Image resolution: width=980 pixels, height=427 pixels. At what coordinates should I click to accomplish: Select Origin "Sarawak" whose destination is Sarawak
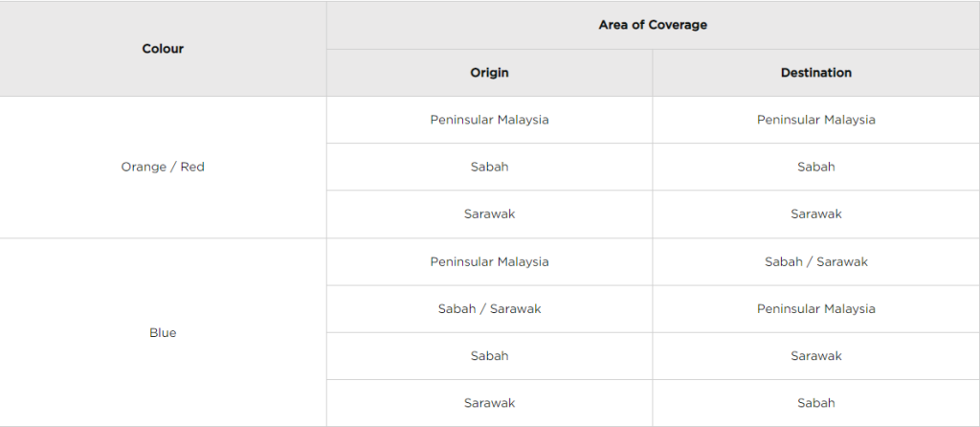tap(489, 213)
